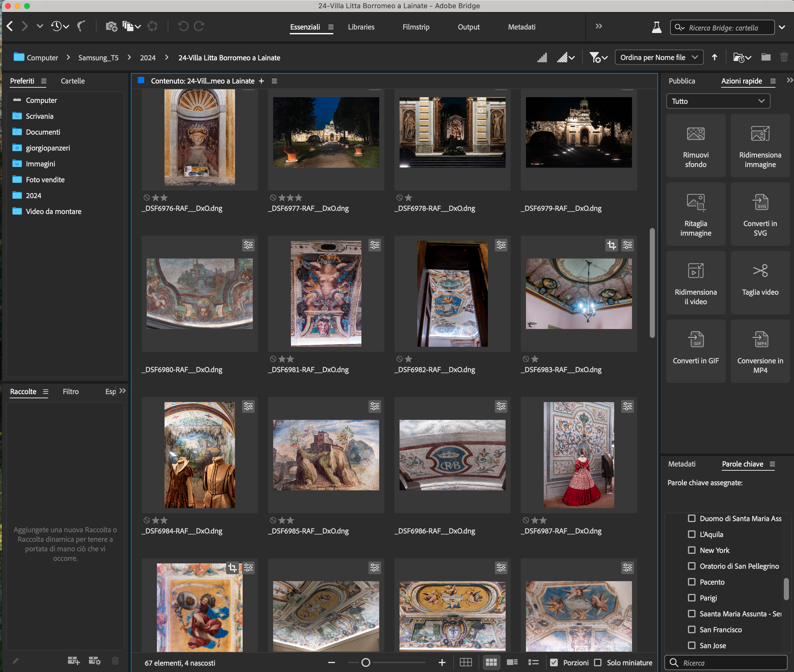The image size is (794, 672).
Task: Open the Cartelle tab
Action: [x=73, y=81]
